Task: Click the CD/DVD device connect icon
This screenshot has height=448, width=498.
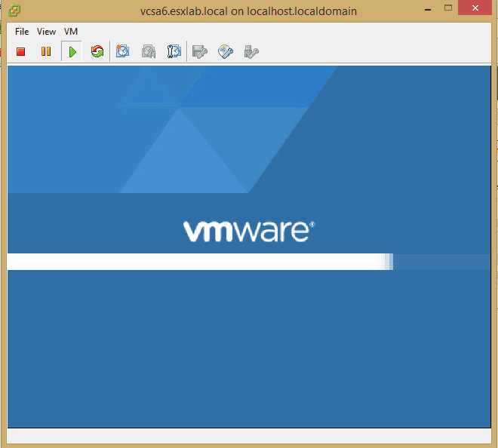Action: (x=226, y=52)
